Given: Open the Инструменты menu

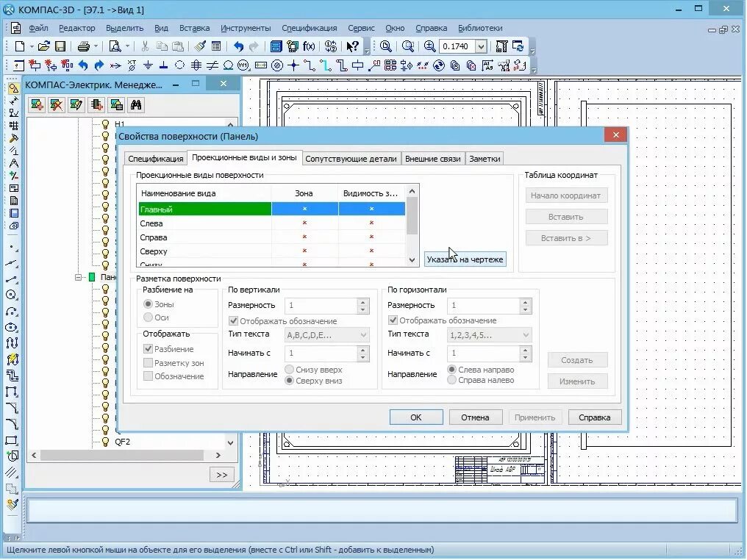Looking at the screenshot, I should click(x=246, y=28).
